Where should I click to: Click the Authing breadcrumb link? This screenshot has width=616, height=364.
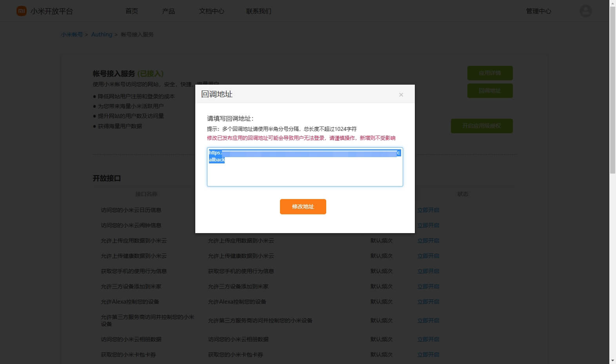102,34
